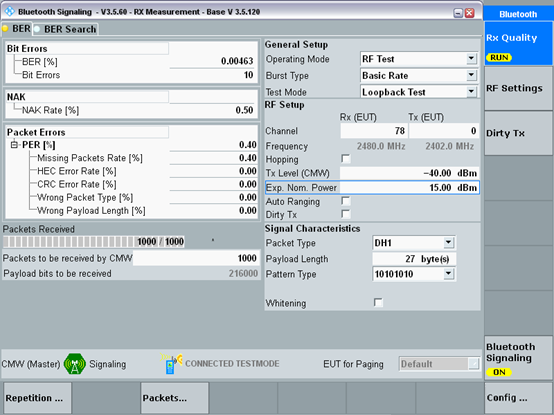Switch to the BER tab
This screenshot has width=554, height=415.
coord(17,29)
